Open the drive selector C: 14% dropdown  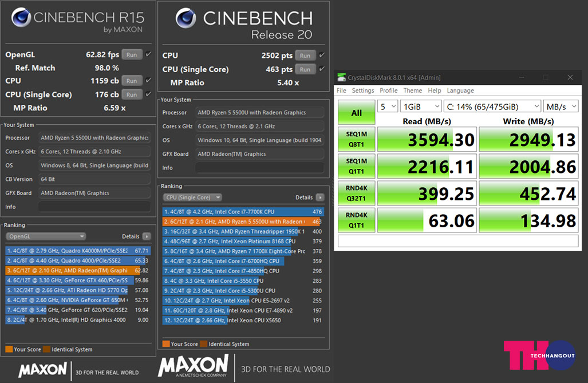[492, 106]
